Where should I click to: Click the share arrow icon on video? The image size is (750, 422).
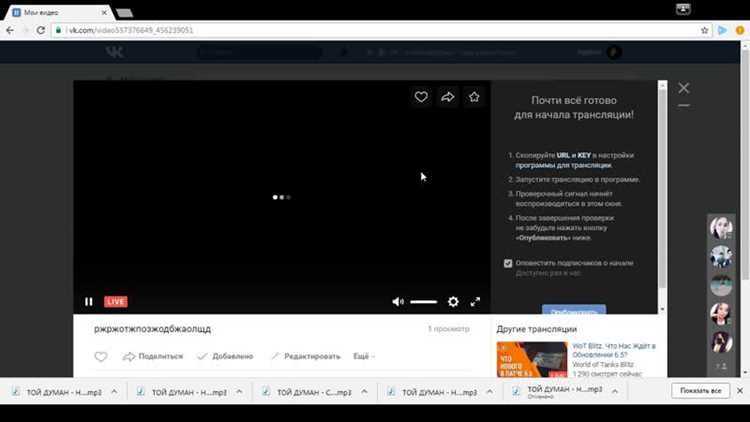(x=448, y=97)
